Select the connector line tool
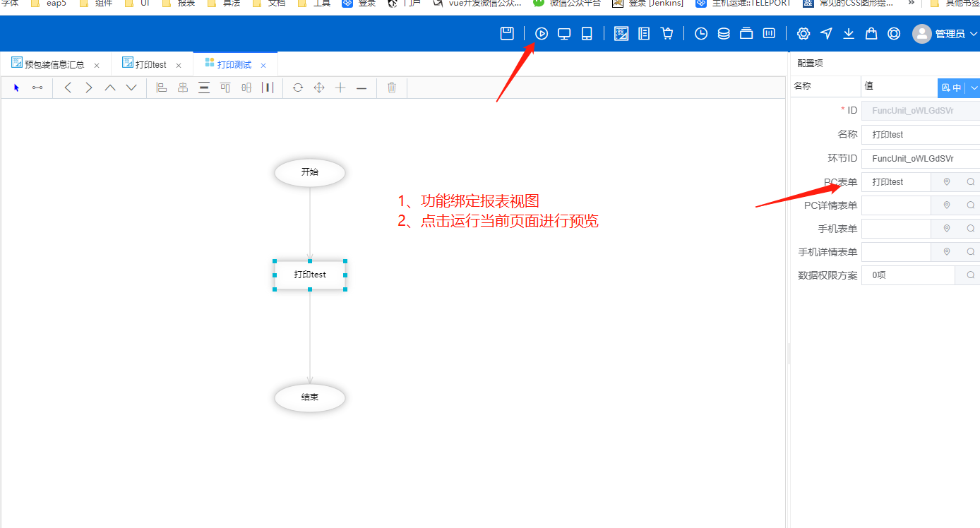 pos(37,88)
